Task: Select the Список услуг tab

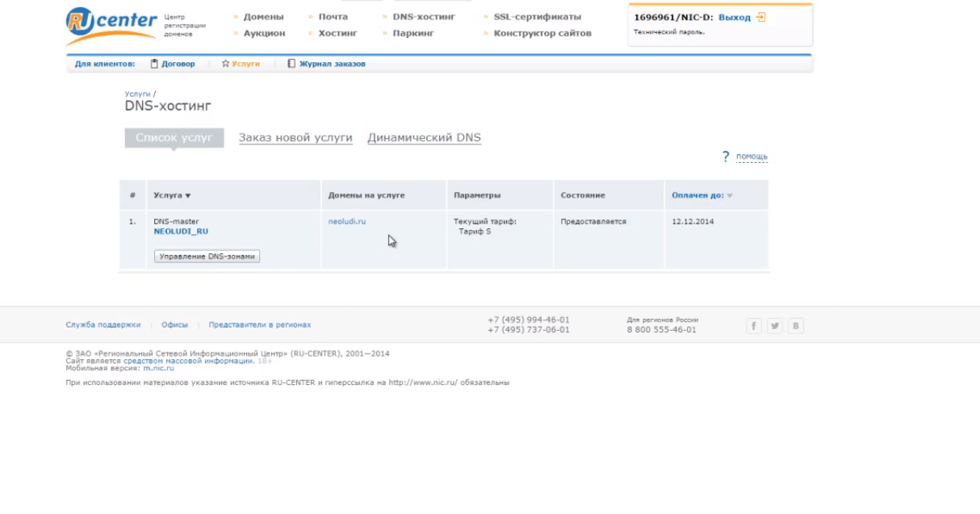Action: (174, 138)
